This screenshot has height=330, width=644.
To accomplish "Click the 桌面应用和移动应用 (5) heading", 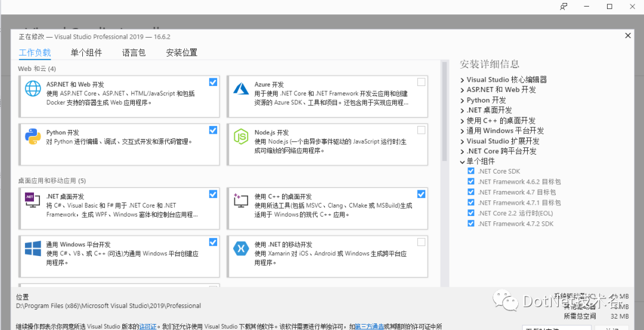I will tap(52, 180).
